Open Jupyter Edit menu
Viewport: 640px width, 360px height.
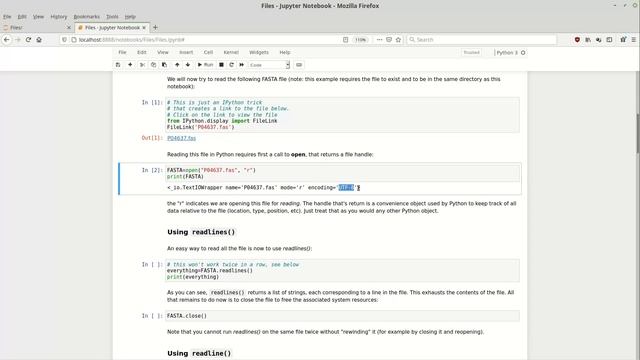click(x=142, y=52)
